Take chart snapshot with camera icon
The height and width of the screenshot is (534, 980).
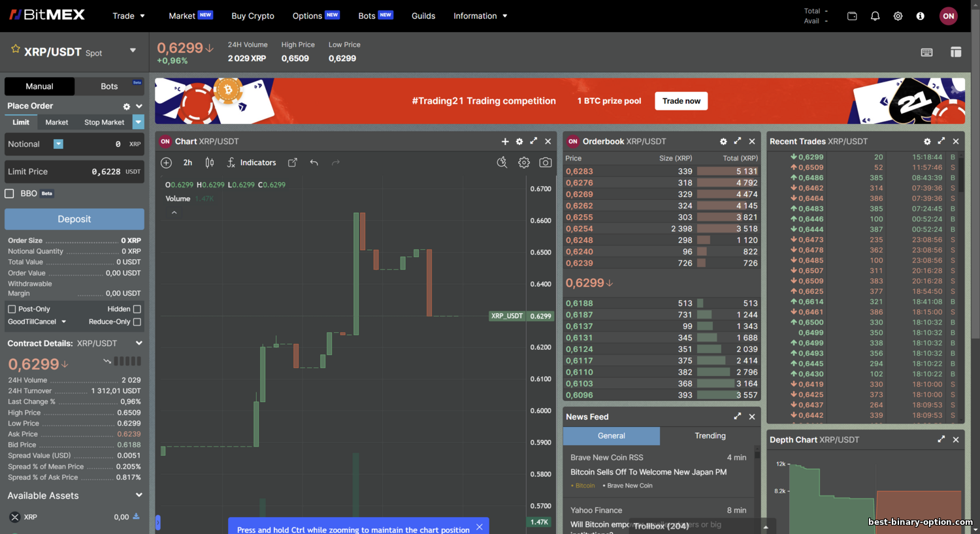546,163
